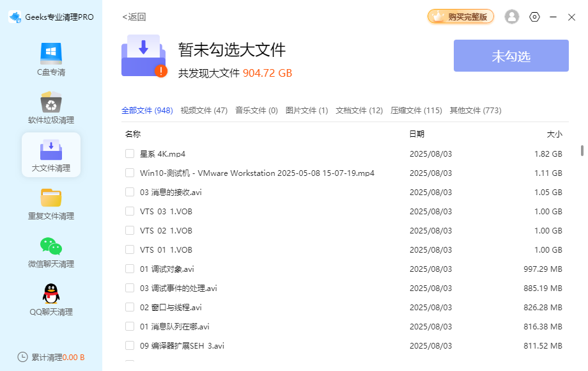Image resolution: width=588 pixels, height=371 pixels.
Task: Click the Geeks app logo icon
Action: pyautogui.click(x=15, y=17)
